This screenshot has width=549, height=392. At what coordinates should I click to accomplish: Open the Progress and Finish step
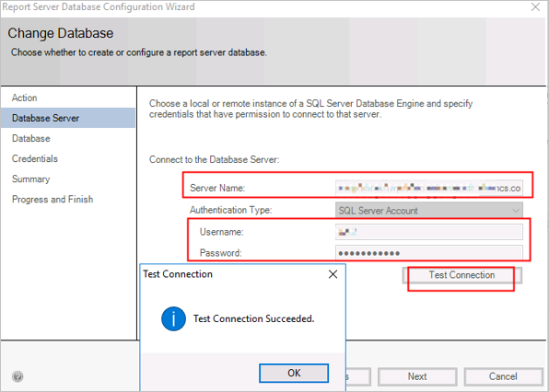(53, 200)
